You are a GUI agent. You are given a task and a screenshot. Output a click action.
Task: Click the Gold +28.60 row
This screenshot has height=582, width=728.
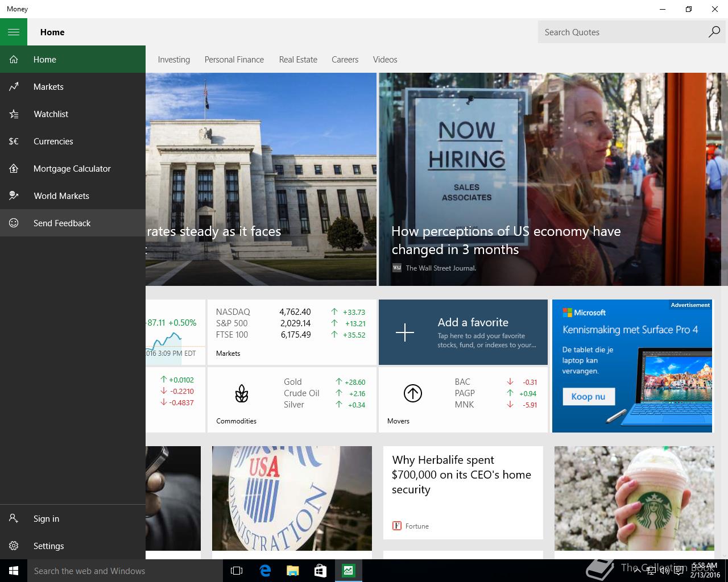tap(325, 382)
